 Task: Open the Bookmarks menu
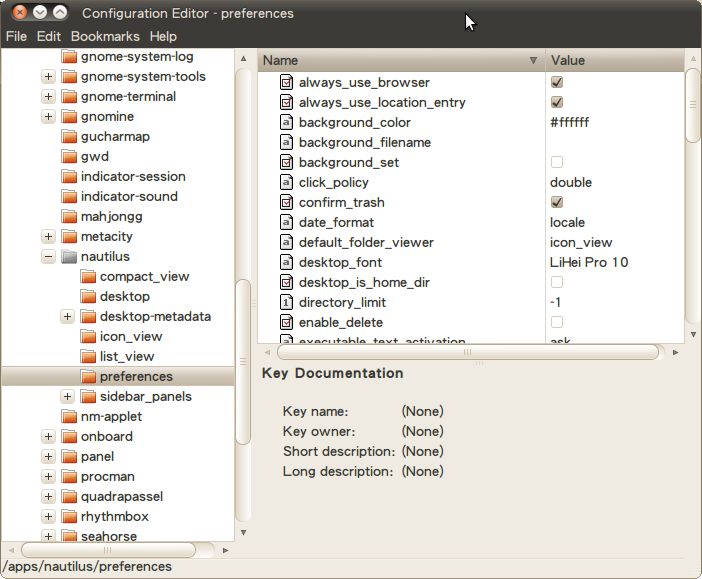click(x=105, y=36)
